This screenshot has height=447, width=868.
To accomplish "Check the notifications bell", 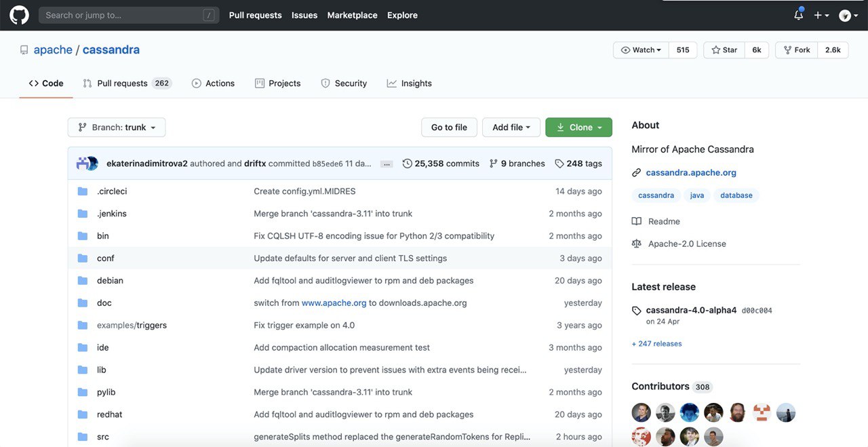I will coord(798,15).
